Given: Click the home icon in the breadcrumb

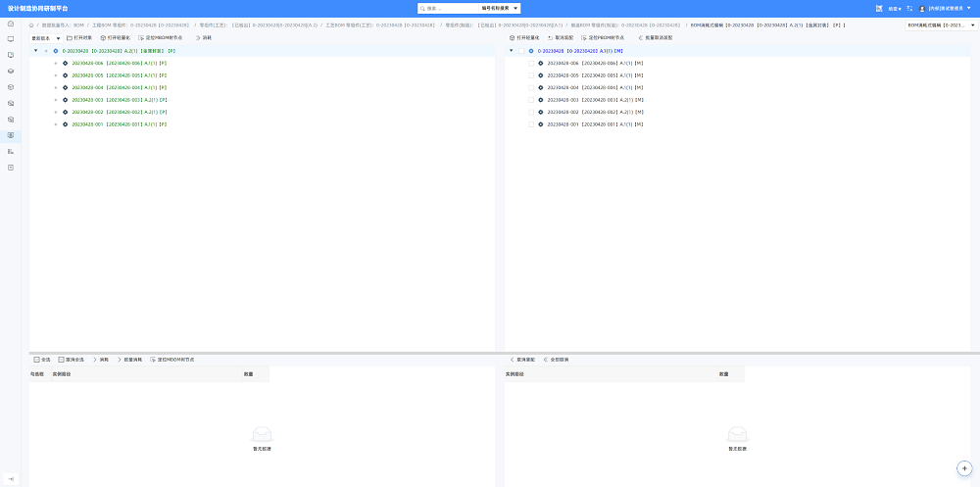Looking at the screenshot, I should 31,25.
